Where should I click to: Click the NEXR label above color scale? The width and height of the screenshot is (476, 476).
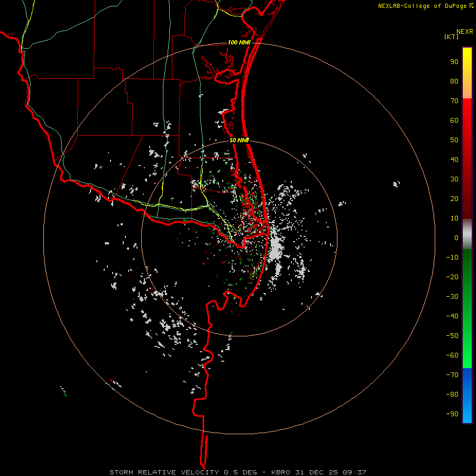[465, 32]
